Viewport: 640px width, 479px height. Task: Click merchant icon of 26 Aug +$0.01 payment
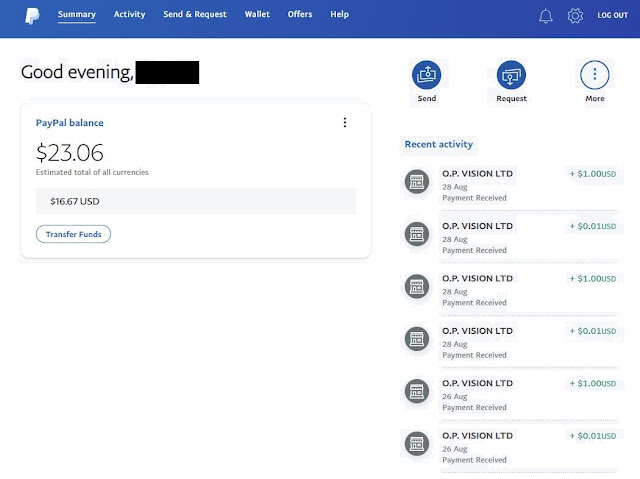click(417, 444)
